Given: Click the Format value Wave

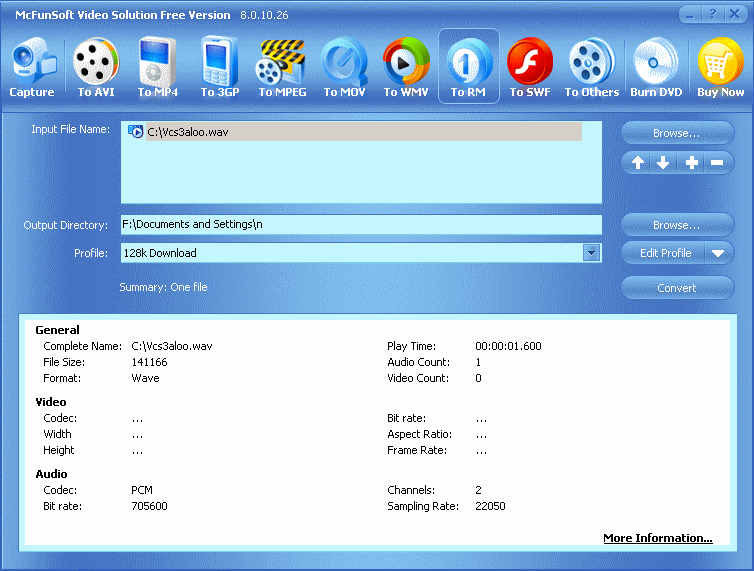Looking at the screenshot, I should point(145,378).
